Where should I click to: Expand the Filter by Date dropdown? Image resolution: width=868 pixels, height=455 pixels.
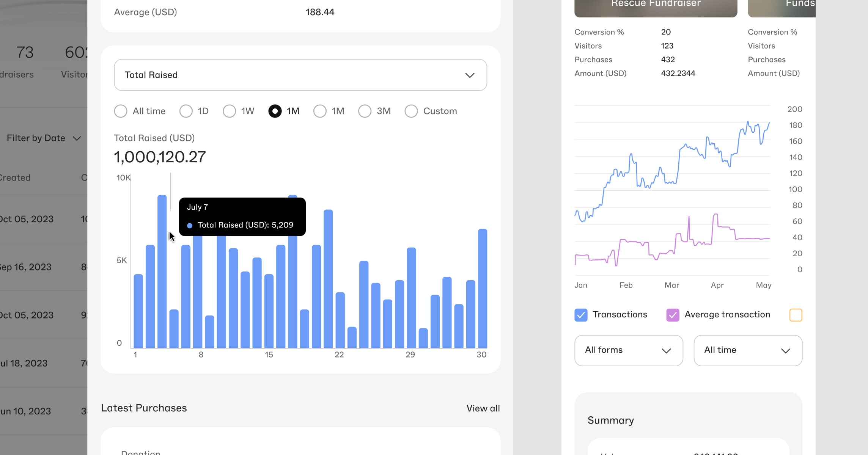(x=44, y=138)
